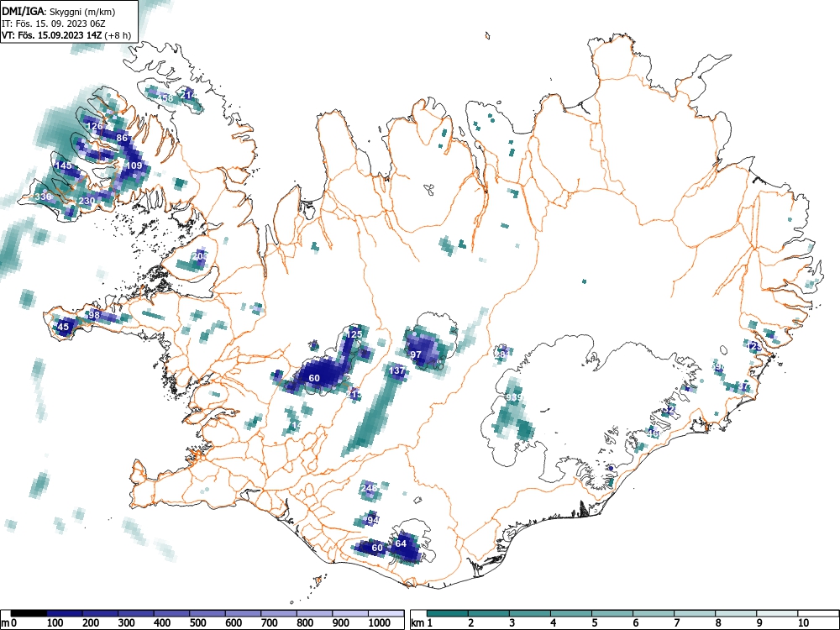Click the '97' visibility label
This screenshot has height=630, width=840.
coord(416,354)
